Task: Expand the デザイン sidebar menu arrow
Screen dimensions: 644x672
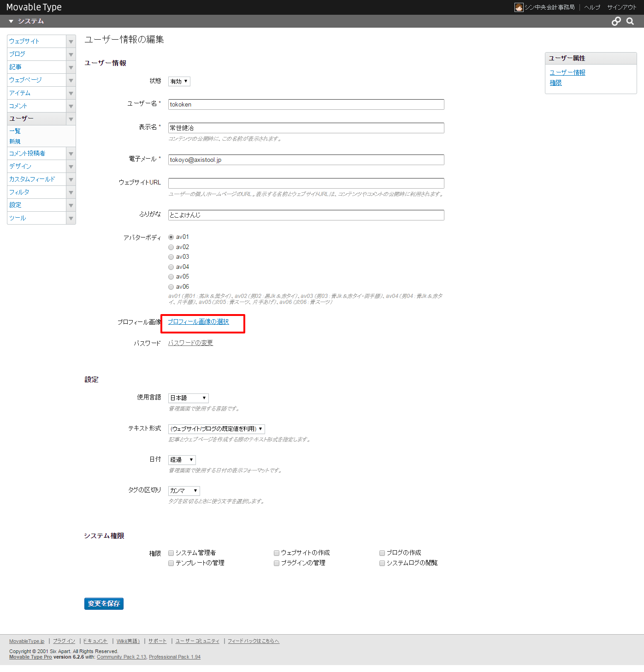Action: click(70, 166)
